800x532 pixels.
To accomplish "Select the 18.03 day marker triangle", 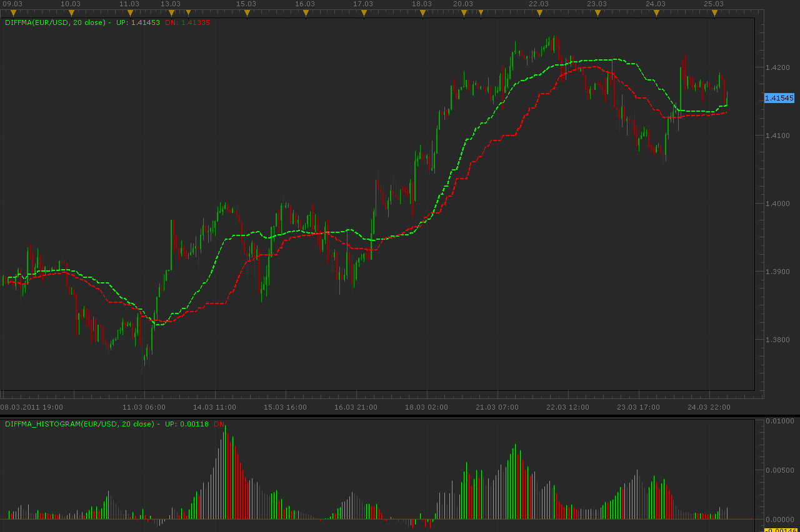I will pos(422,12).
